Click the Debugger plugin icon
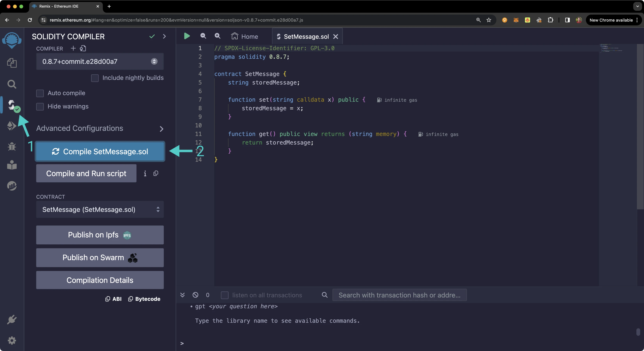The image size is (644, 351). (12, 146)
